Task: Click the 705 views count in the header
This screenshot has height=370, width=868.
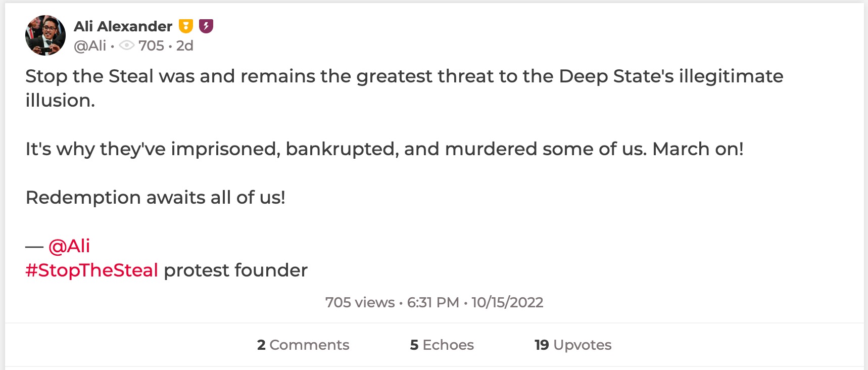Action: pyautogui.click(x=151, y=46)
